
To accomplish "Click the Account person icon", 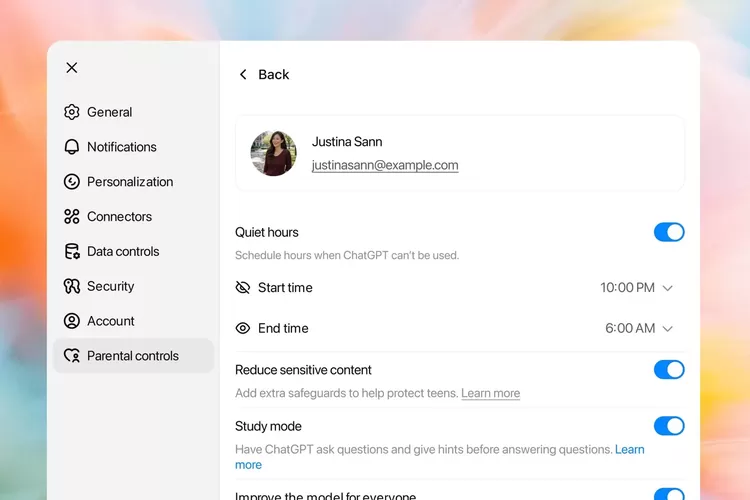I will (72, 321).
